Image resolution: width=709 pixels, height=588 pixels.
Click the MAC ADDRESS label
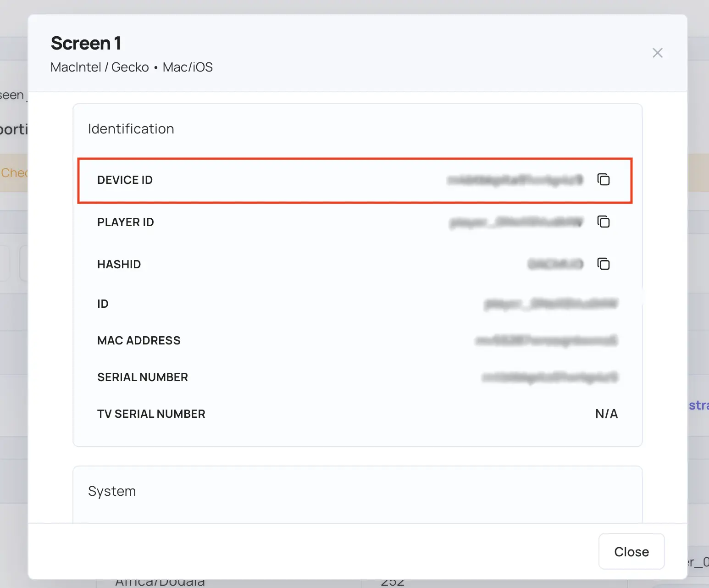[x=139, y=340]
